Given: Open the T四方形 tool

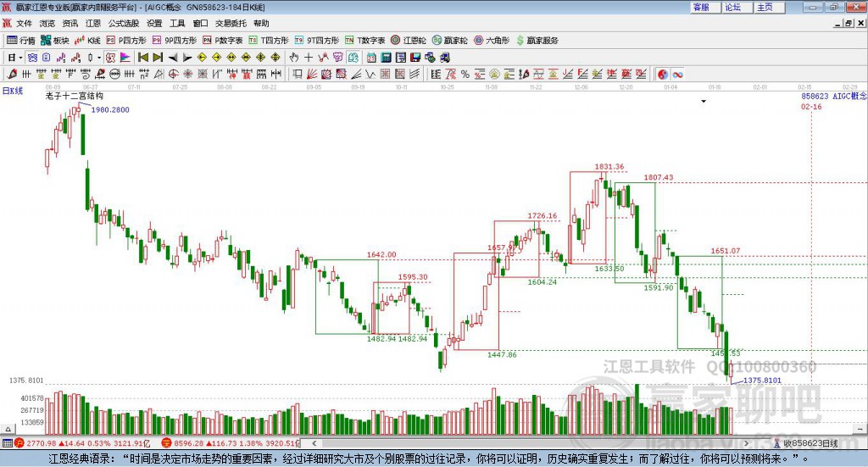Looking at the screenshot, I should [x=269, y=41].
